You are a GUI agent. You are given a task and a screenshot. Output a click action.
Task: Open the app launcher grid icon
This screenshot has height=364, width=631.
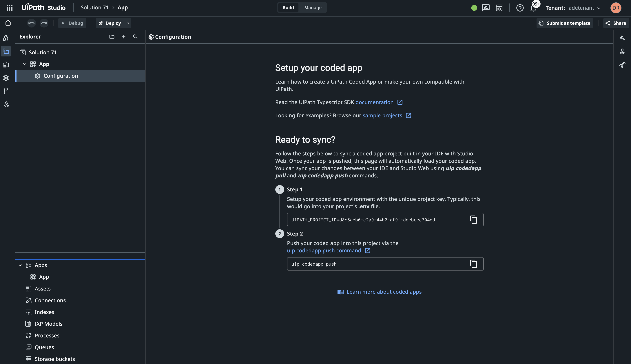10,8
